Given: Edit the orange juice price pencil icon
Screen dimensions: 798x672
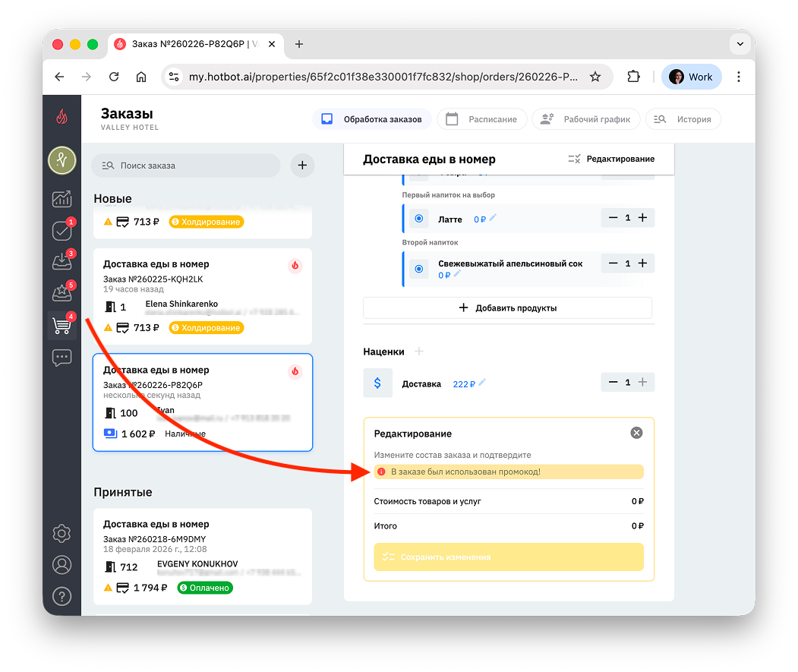Looking at the screenshot, I should pyautogui.click(x=457, y=274).
